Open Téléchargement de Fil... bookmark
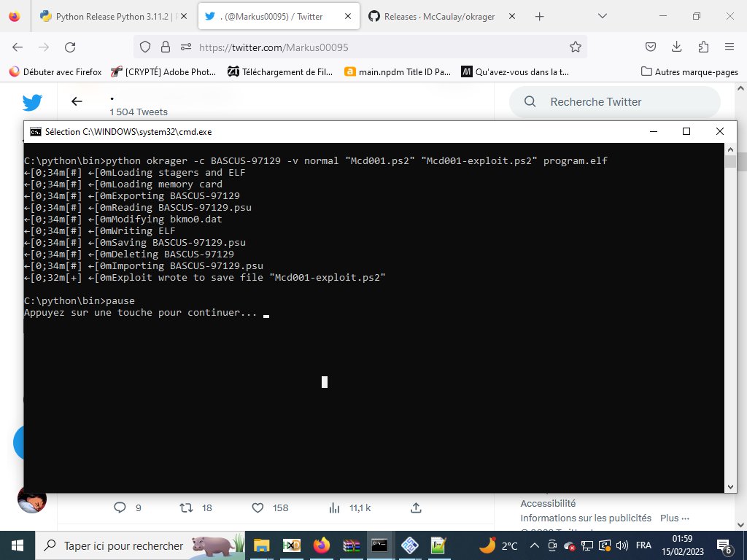This screenshot has height=560, width=747. coord(280,72)
